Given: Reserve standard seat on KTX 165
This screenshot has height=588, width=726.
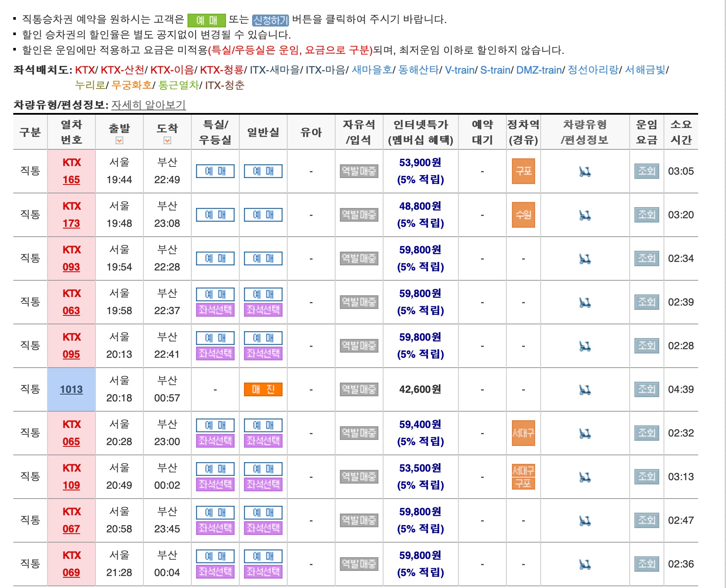Looking at the screenshot, I should tap(263, 171).
